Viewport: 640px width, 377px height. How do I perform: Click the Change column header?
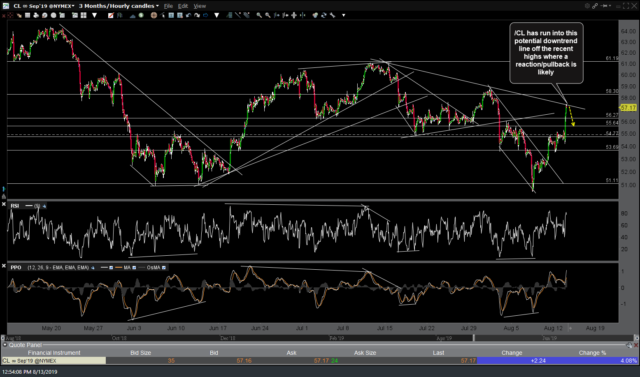[511, 353]
